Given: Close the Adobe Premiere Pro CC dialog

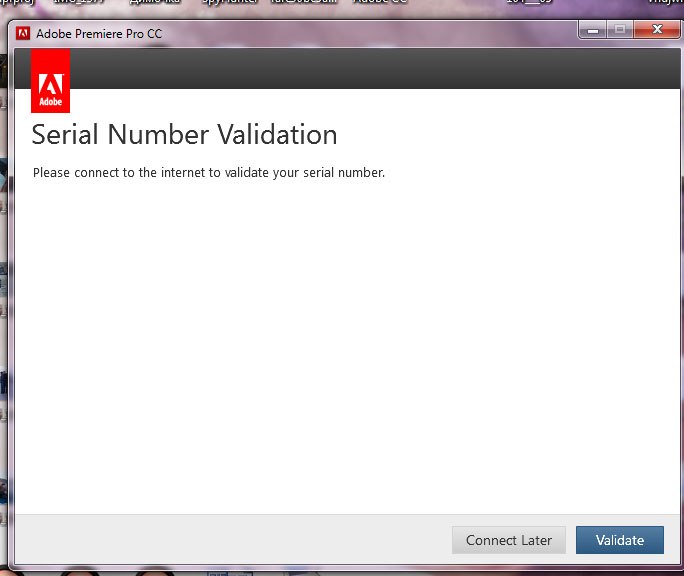Looking at the screenshot, I should (x=657, y=30).
